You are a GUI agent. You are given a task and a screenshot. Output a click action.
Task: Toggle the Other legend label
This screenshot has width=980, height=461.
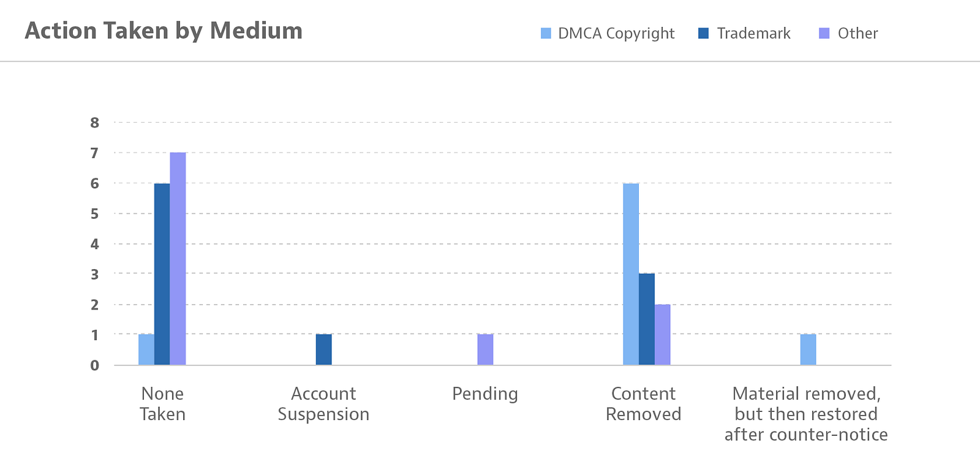[858, 33]
